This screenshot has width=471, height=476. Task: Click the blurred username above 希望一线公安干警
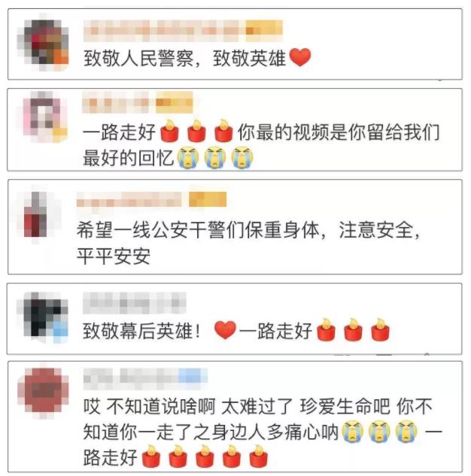(129, 199)
